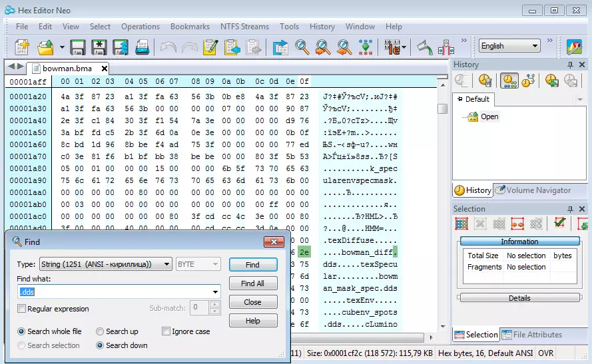Click the Print icon in toolbar

pyautogui.click(x=142, y=47)
